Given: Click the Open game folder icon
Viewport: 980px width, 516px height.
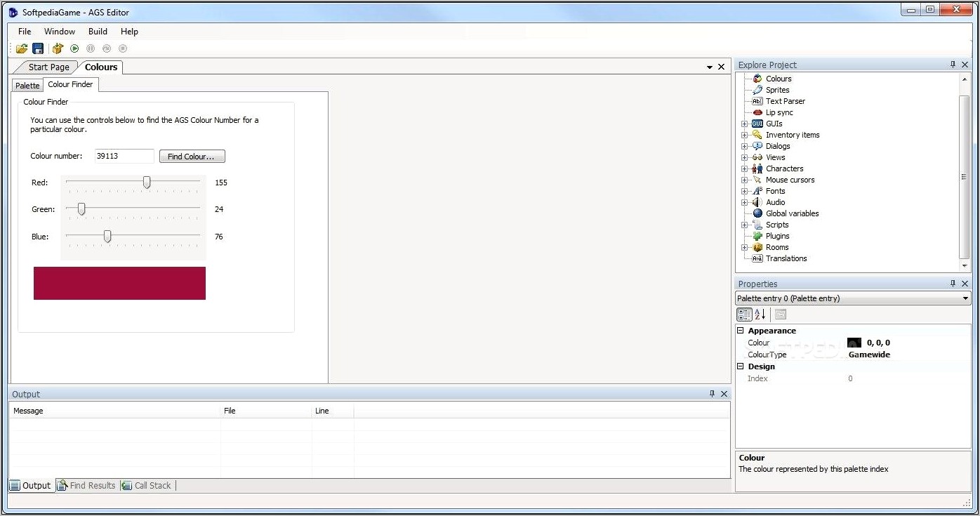Looking at the screenshot, I should (22, 48).
